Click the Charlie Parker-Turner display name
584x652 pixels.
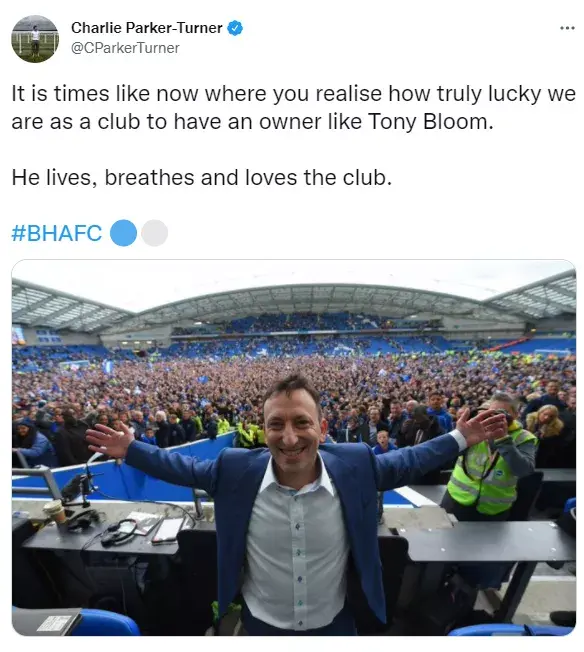[147, 28]
